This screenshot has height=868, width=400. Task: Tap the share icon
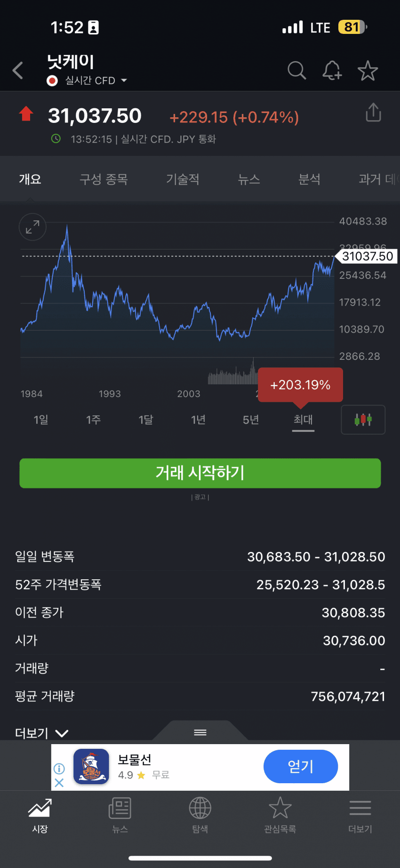[x=373, y=113]
